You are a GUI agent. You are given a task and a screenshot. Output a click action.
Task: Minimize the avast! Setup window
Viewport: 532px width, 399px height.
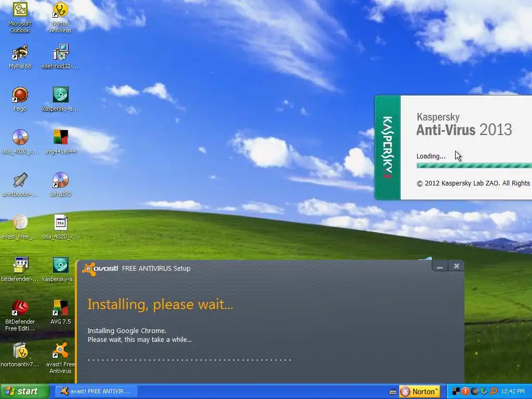440,267
